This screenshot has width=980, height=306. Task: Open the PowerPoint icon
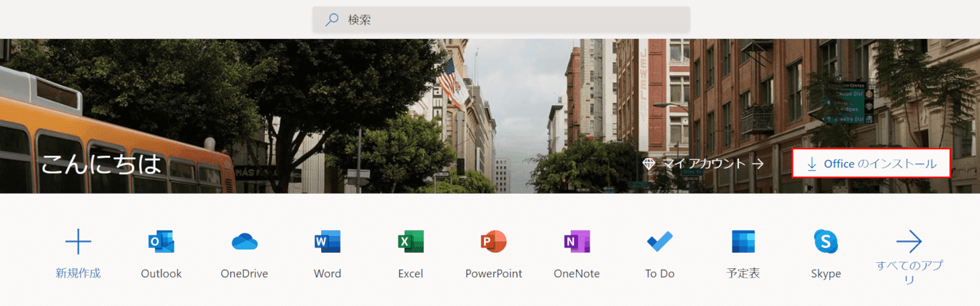(x=494, y=241)
